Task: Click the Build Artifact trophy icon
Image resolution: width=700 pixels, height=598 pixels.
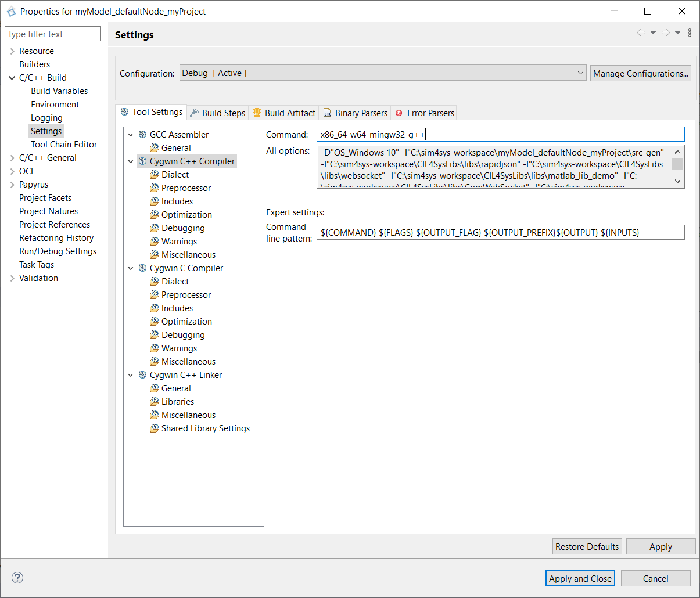Action: coord(257,113)
